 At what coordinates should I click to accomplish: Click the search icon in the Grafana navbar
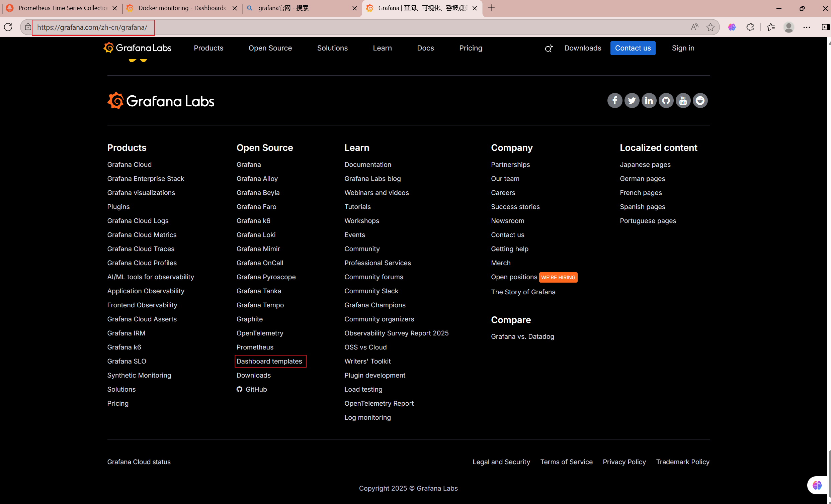click(x=549, y=48)
